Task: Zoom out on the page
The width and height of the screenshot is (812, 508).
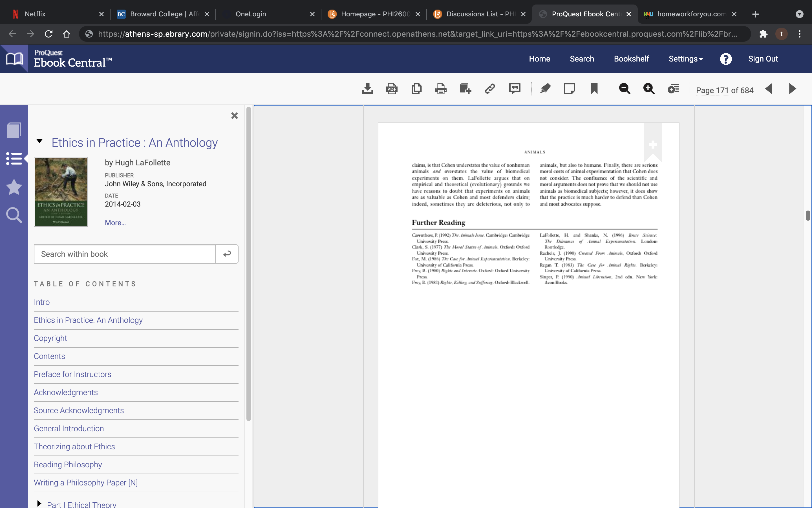Action: (625, 89)
